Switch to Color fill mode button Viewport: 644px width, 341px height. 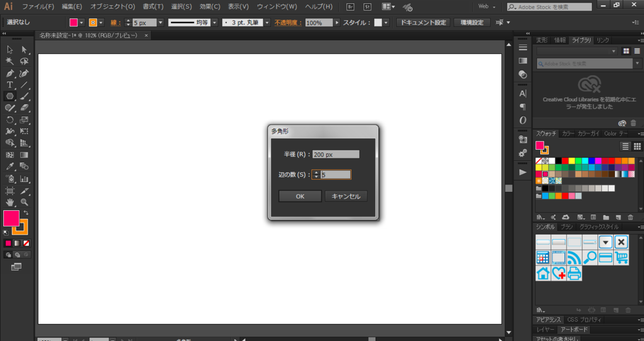pyautogui.click(x=8, y=243)
